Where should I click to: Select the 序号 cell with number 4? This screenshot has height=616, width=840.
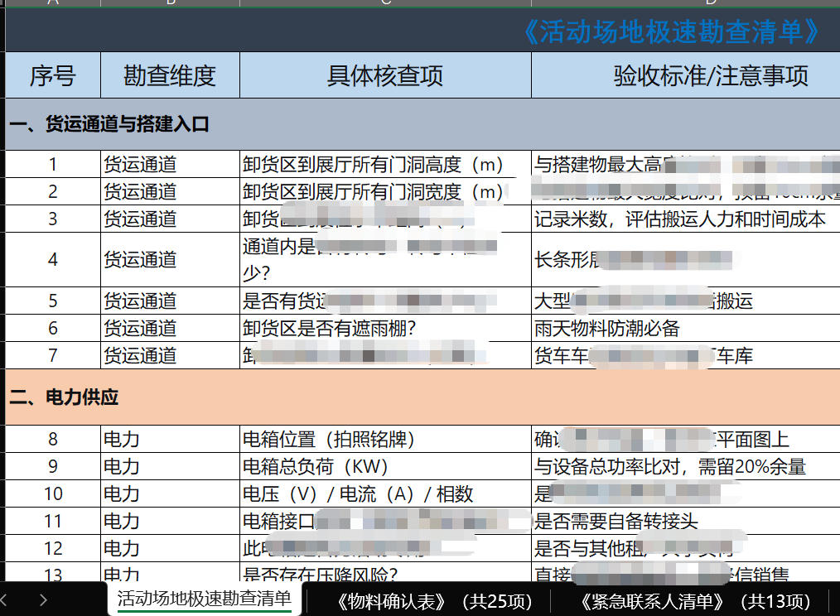52,260
